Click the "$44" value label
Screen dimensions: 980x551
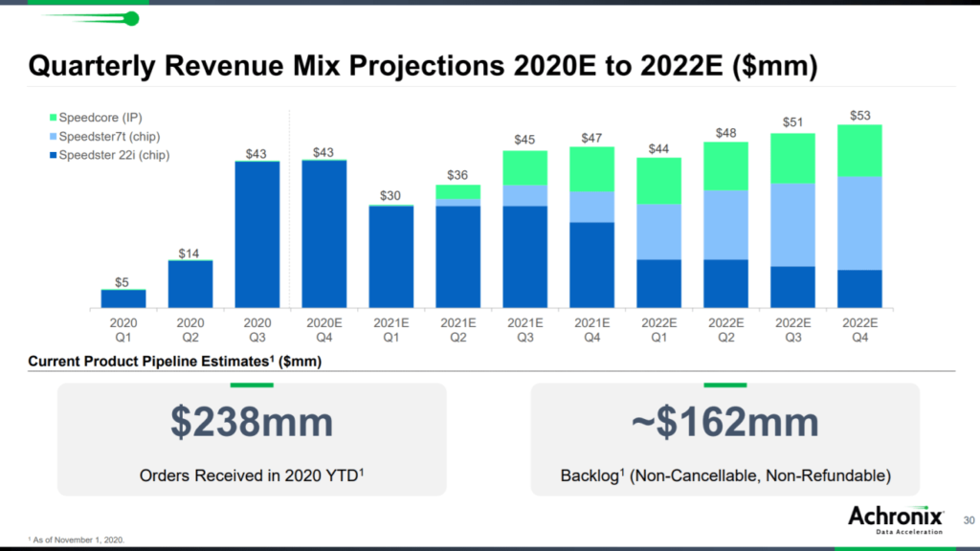point(658,148)
